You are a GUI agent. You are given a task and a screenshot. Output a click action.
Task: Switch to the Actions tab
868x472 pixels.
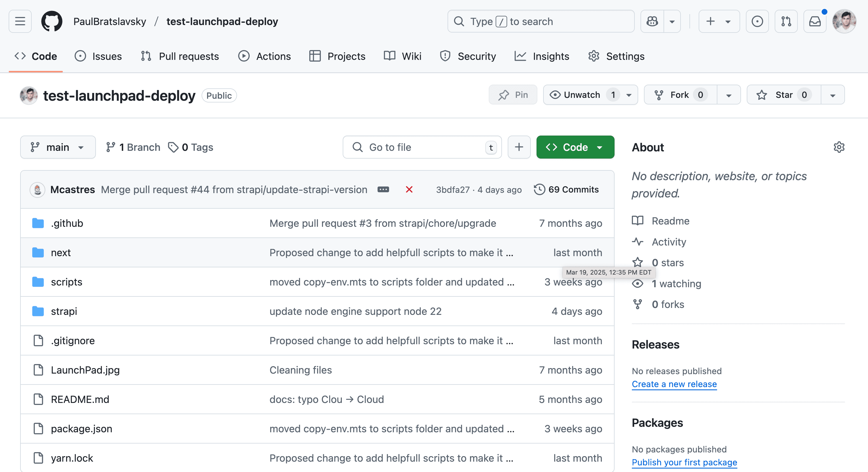pos(264,56)
